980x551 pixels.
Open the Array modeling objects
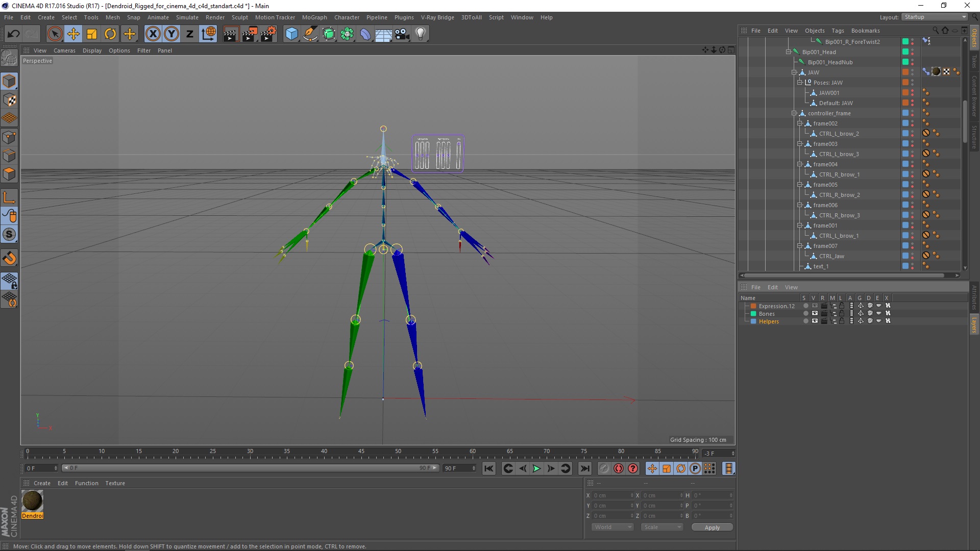point(347,34)
